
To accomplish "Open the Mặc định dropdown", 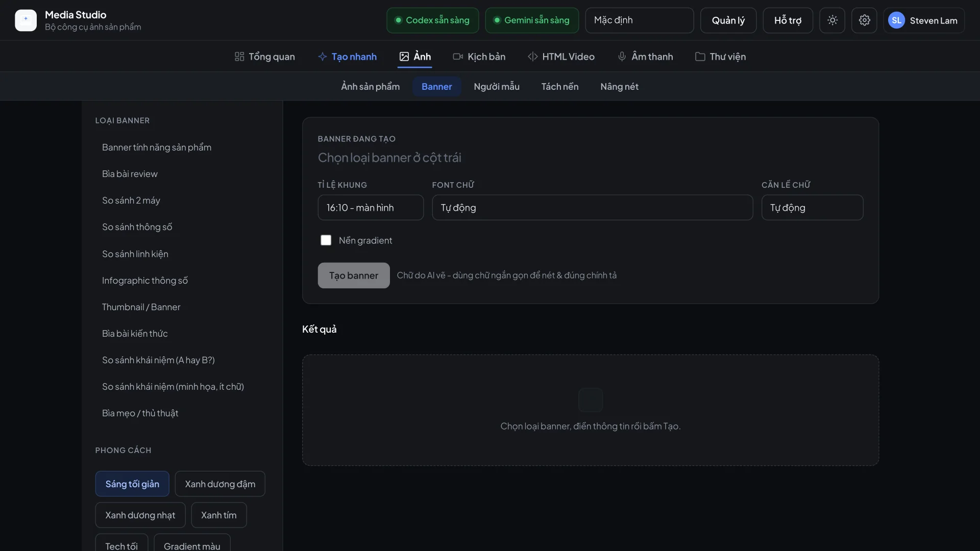I will [x=639, y=20].
